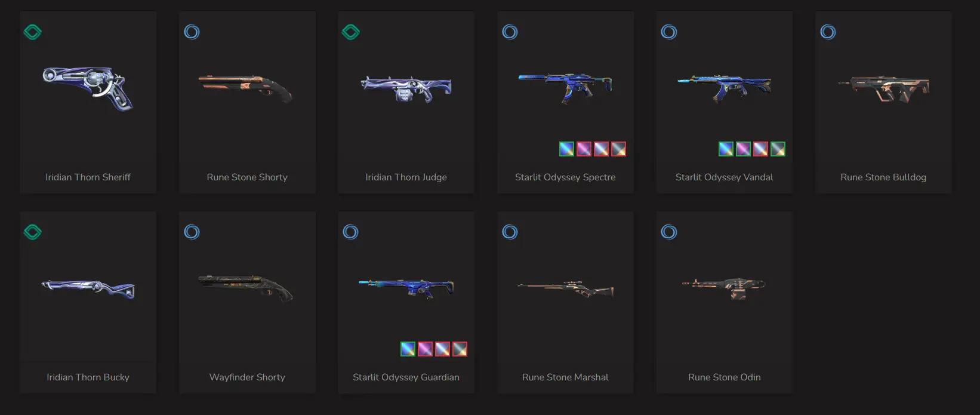Click the blue swirl icon on Wayfinder Shorty card
This screenshot has width=980, height=415.
point(192,232)
